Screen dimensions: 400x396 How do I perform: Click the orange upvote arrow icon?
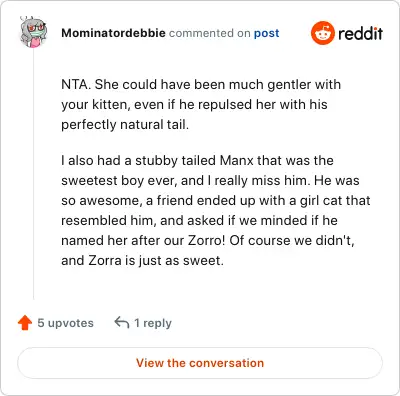pos(25,323)
